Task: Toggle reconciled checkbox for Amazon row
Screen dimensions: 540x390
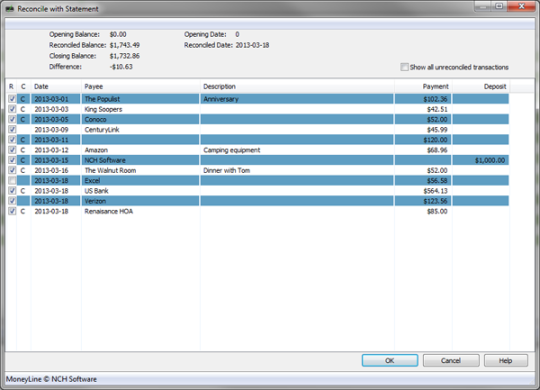Action: pyautogui.click(x=12, y=150)
